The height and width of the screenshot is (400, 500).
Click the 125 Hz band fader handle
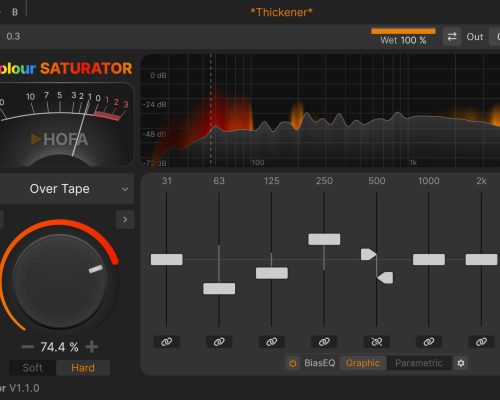pyautogui.click(x=272, y=273)
